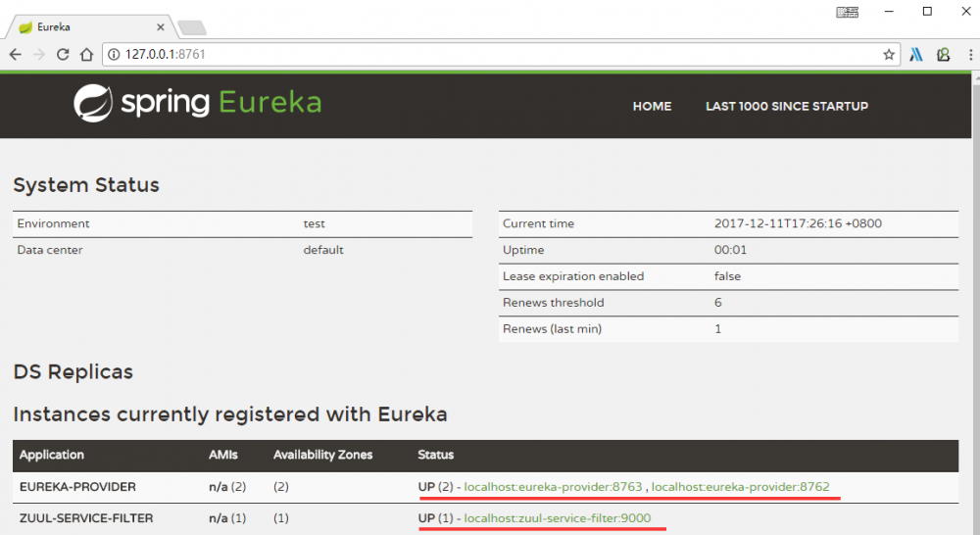Viewport: 980px width, 535px height.
Task: Open a new tab button
Action: point(192,27)
